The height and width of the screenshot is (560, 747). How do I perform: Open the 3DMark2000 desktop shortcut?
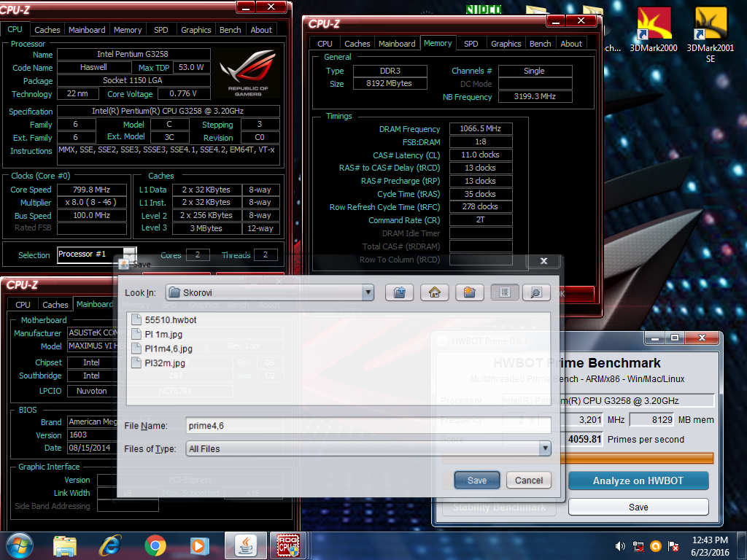click(654, 31)
